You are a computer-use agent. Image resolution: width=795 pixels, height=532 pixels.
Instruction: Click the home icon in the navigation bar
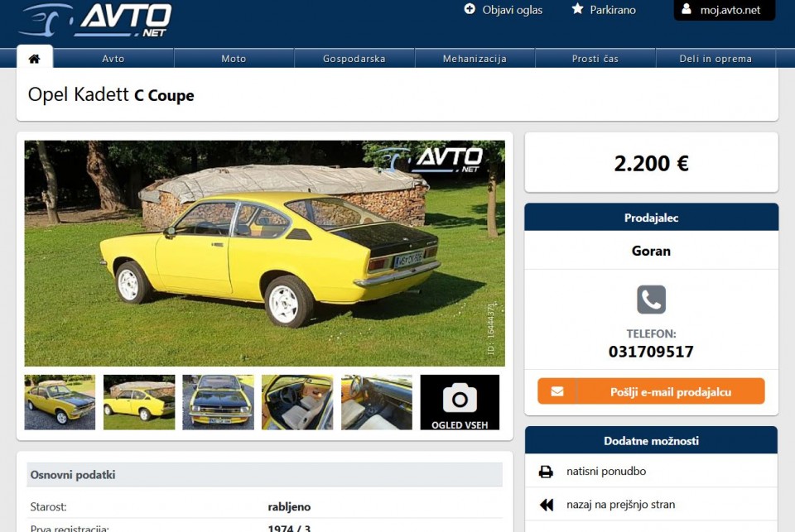click(x=32, y=58)
